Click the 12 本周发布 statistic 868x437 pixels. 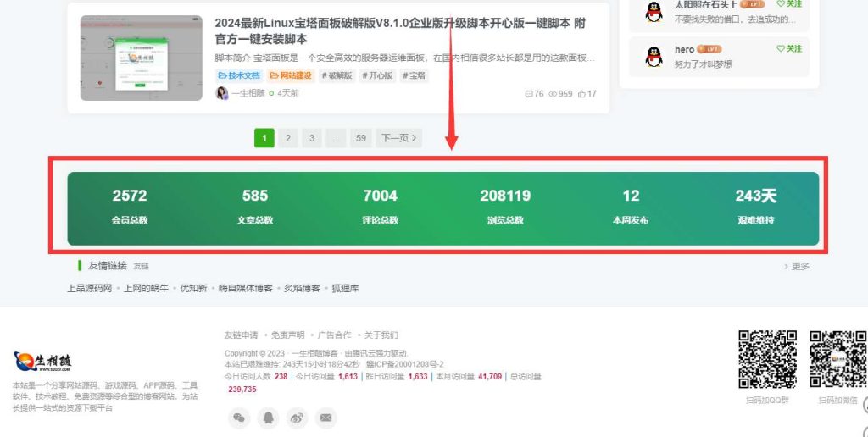pos(631,207)
